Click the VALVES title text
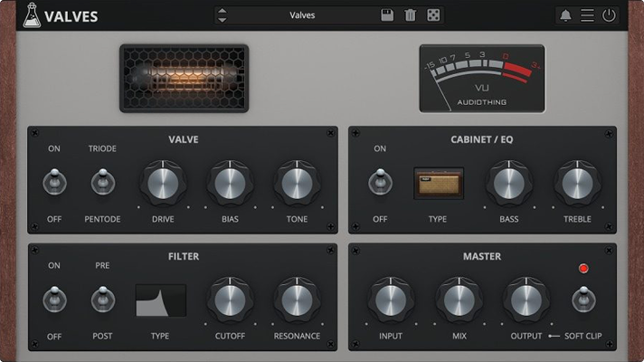Image resolution: width=644 pixels, height=362 pixels. pos(71,17)
